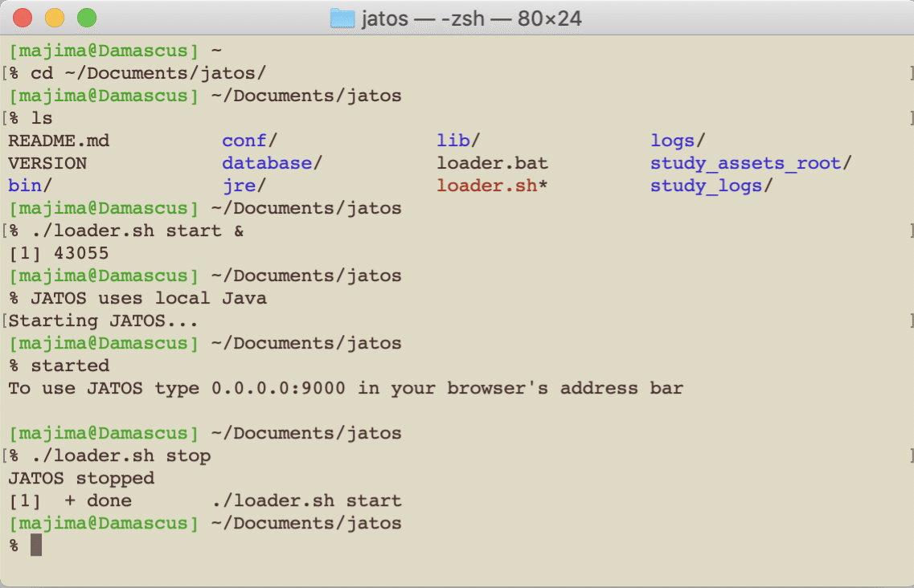
Task: Click the window title 'jatos — -zsh — 80×24'
Action: coord(472,18)
